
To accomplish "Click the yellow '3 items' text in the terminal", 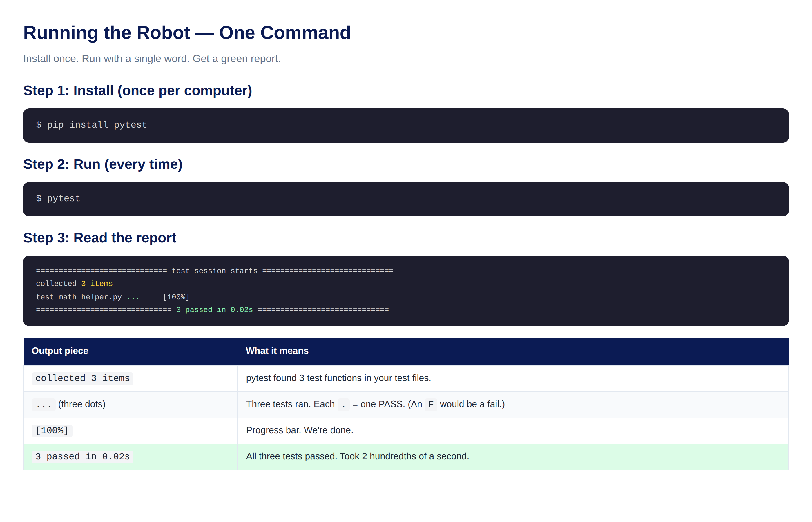I will (x=97, y=284).
